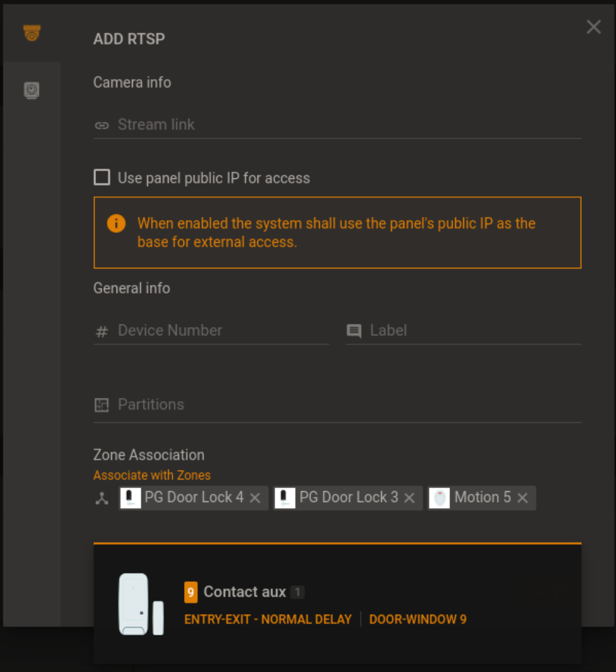
Task: Click the Partitions field icon
Action: click(x=102, y=405)
